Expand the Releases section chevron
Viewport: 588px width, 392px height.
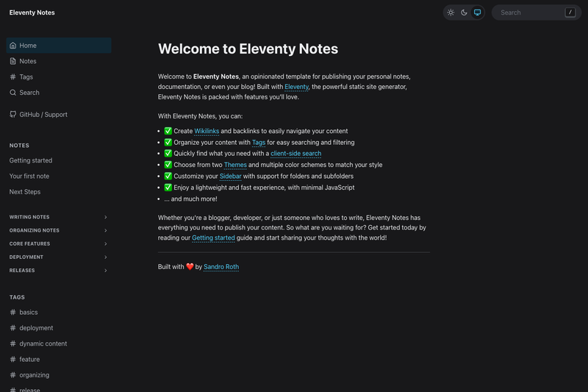[106, 271]
